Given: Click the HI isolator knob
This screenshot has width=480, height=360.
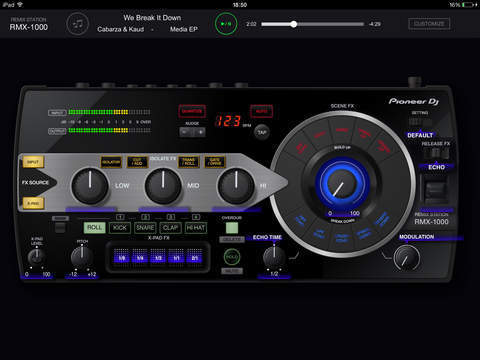Looking at the screenshot, I should pyautogui.click(x=236, y=186).
